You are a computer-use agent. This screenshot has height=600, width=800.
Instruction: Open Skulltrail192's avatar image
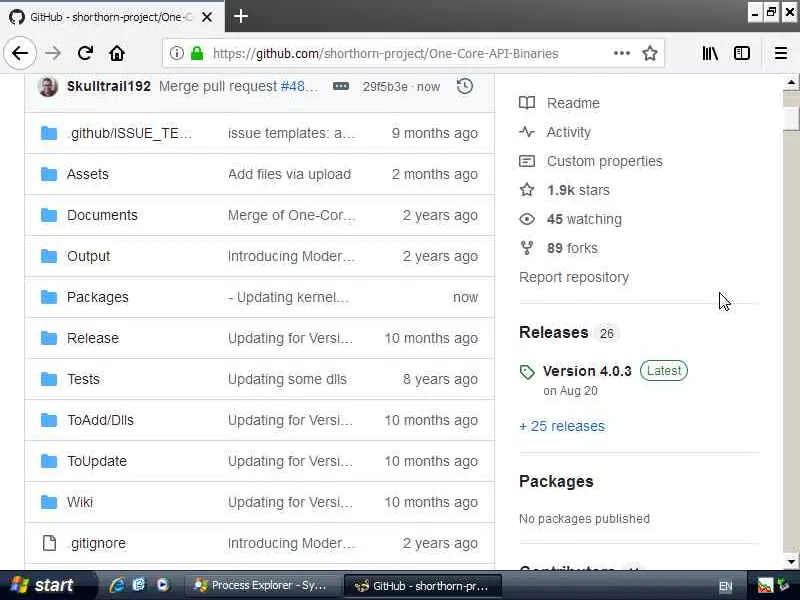[47, 86]
